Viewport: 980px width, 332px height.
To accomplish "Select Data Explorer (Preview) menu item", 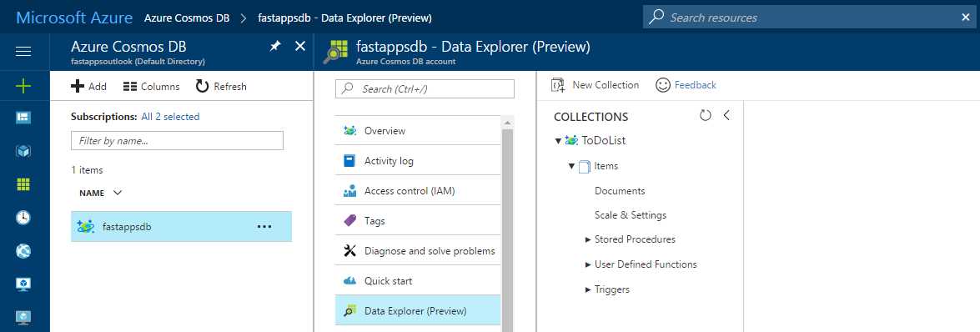I will click(x=418, y=311).
